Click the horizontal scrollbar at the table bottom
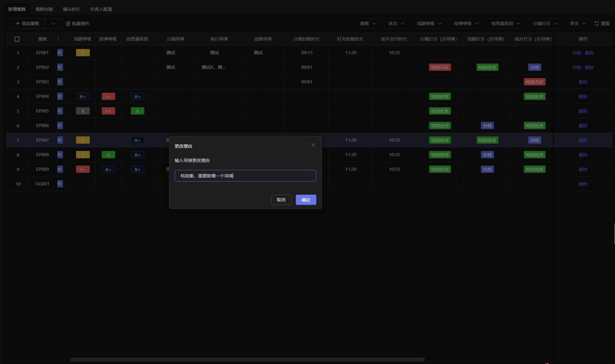 [x=247, y=360]
